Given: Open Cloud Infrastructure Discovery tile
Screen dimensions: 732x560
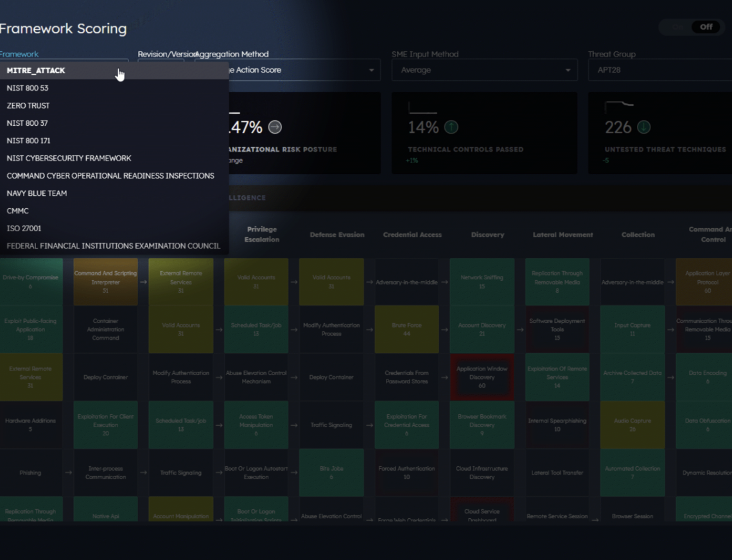Looking at the screenshot, I should pos(482,473).
